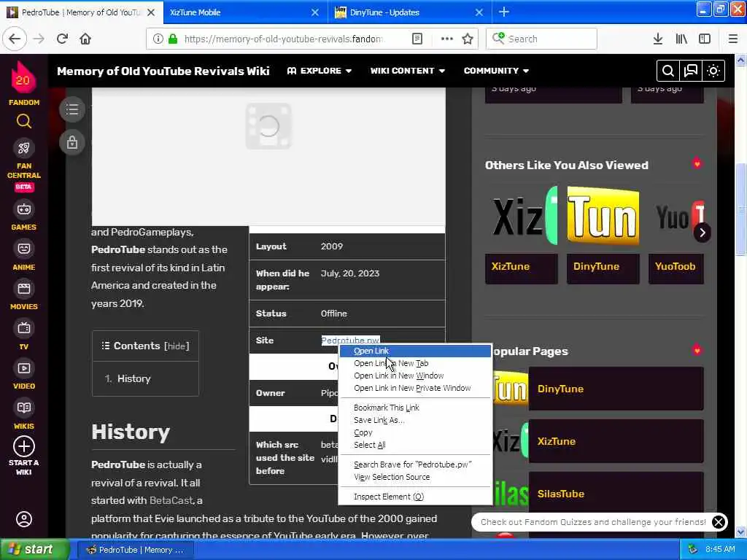Click the page lock icon button
747x560 pixels.
[72, 142]
